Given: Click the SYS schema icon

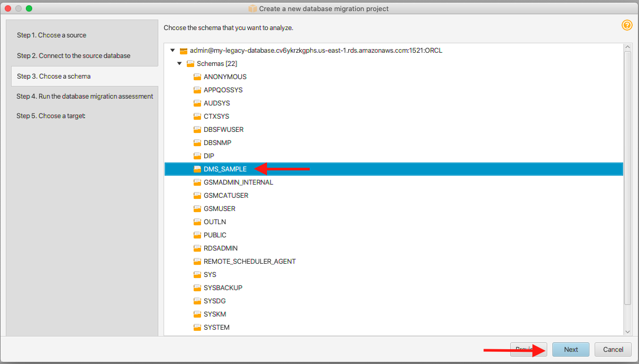Looking at the screenshot, I should 197,275.
